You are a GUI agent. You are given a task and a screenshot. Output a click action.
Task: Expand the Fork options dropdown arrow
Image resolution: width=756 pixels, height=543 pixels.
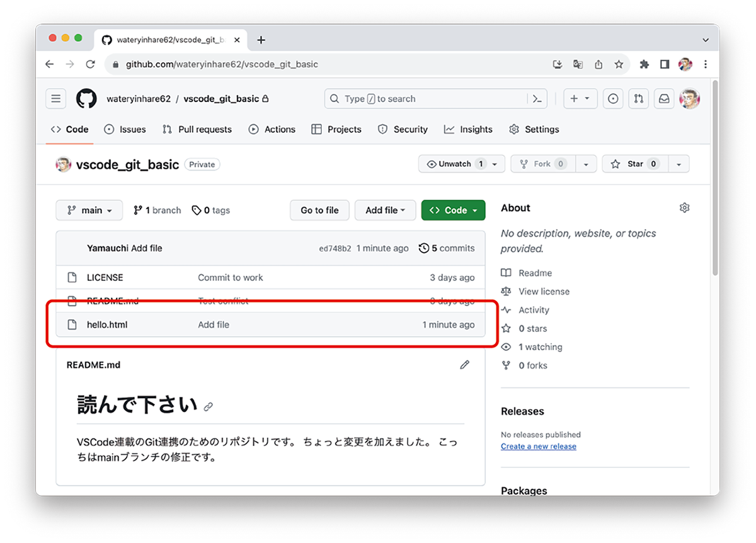click(x=586, y=164)
